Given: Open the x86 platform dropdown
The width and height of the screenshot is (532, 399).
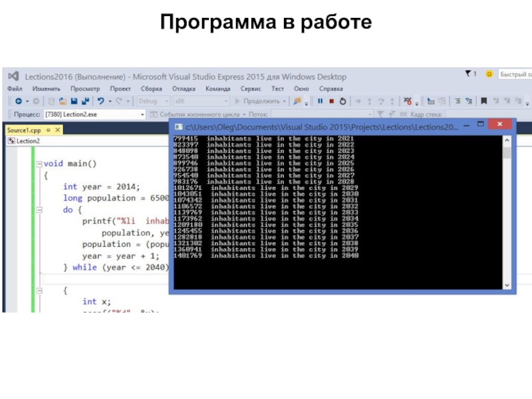Looking at the screenshot, I should pyautogui.click(x=201, y=101).
